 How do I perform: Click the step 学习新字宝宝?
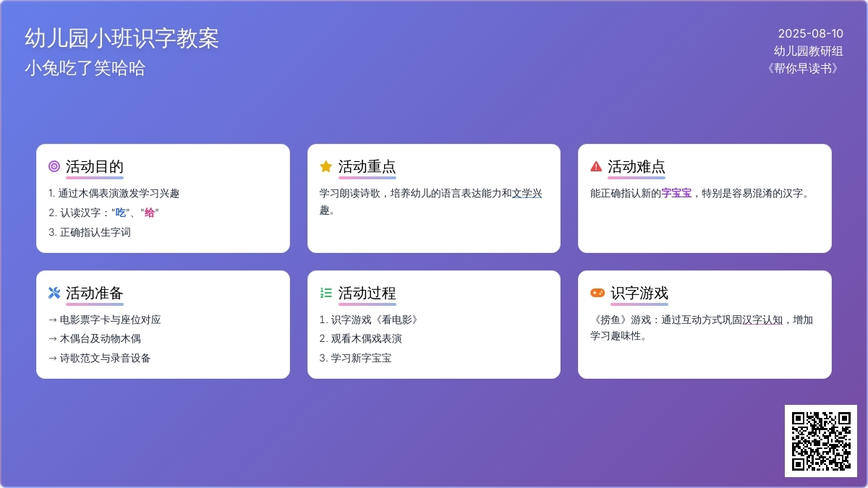pos(356,358)
